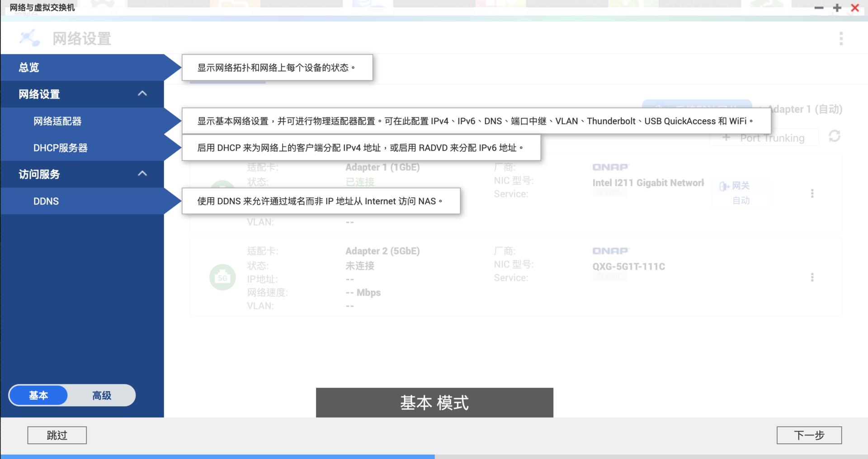Open Adapter 1 three-dot options menu
The width and height of the screenshot is (868, 459).
[x=813, y=194]
